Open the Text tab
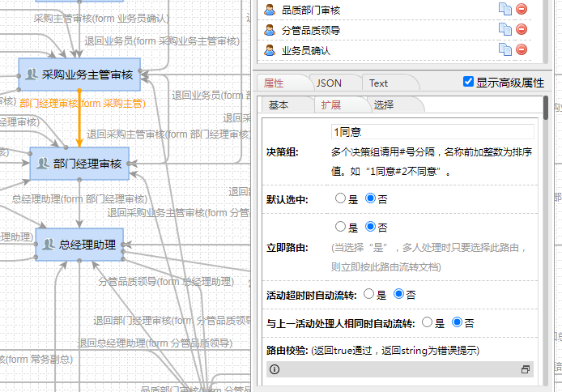562x392 pixels. point(378,83)
